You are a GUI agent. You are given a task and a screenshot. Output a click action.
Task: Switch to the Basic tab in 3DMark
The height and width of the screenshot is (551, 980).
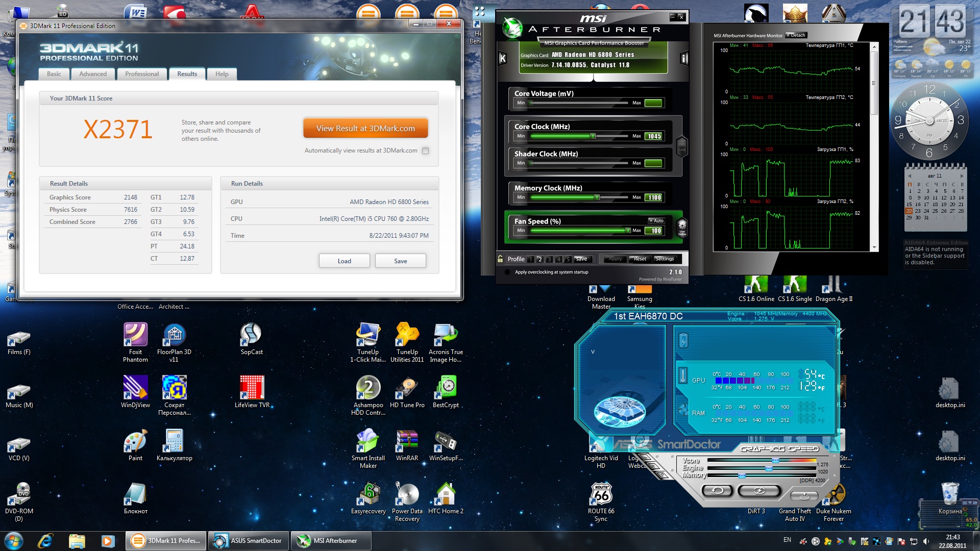pos(54,74)
